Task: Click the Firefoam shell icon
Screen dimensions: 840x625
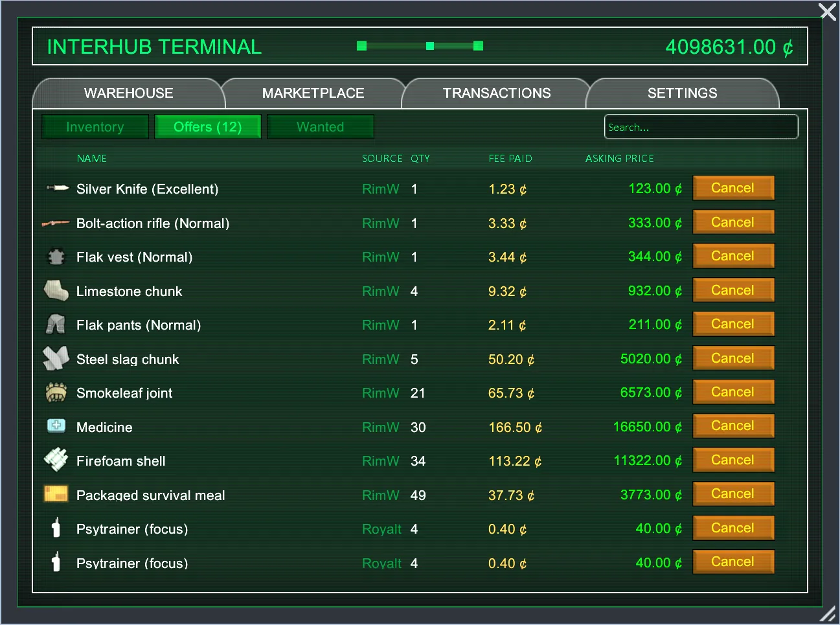Action: 56,460
